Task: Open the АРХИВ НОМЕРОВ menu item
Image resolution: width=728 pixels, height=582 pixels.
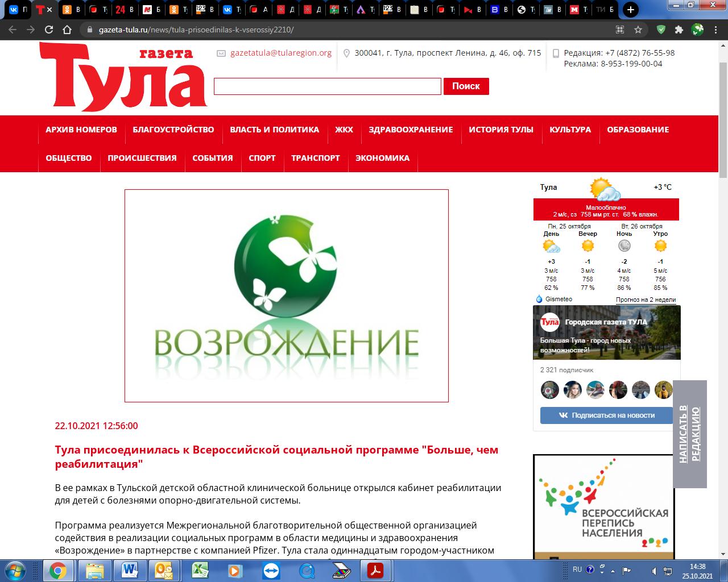Action: coord(81,130)
